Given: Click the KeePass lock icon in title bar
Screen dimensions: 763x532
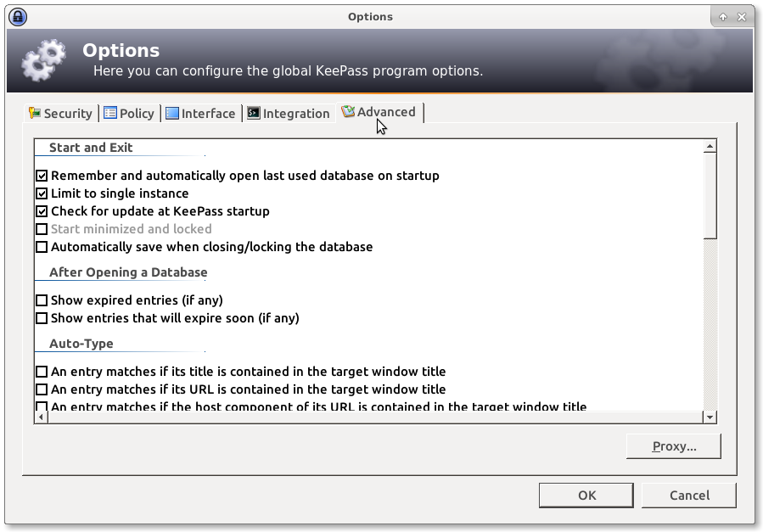Looking at the screenshot, I should pos(17,16).
